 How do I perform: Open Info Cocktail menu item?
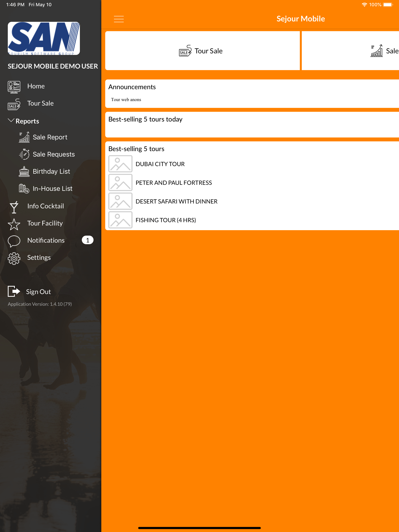pyautogui.click(x=45, y=206)
